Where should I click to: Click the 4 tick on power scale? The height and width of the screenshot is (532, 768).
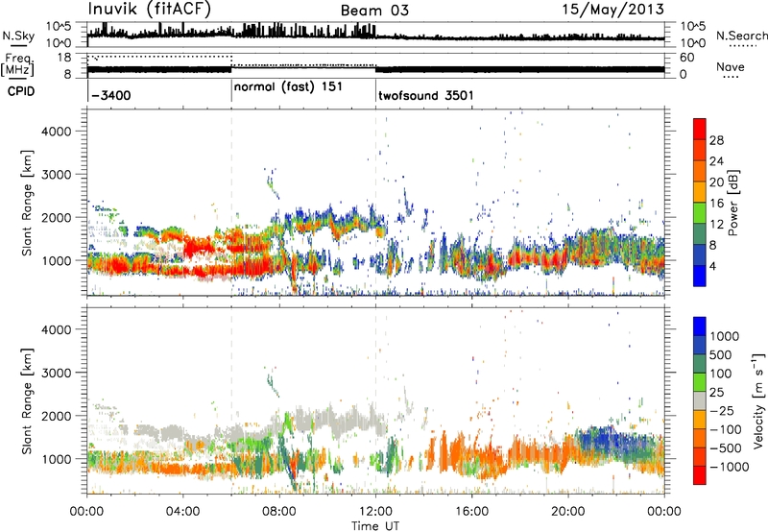click(x=713, y=266)
